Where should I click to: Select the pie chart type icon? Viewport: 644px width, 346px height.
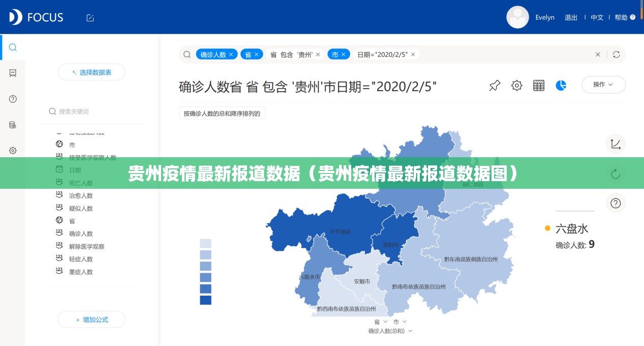point(561,85)
